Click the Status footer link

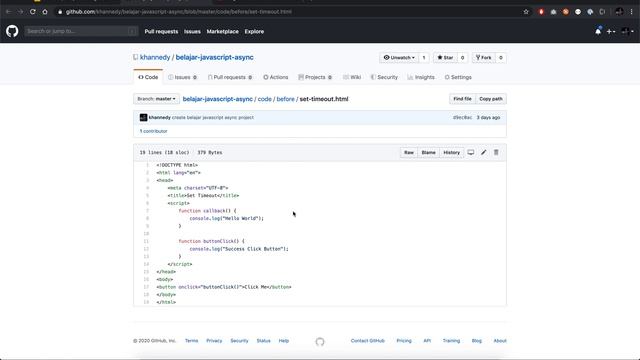pyautogui.click(x=263, y=340)
